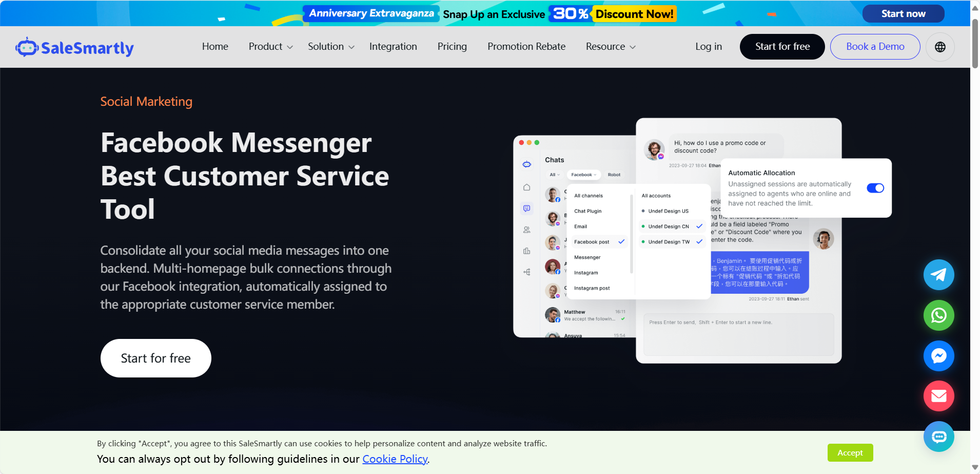Accept cookies with the green button

point(850,452)
